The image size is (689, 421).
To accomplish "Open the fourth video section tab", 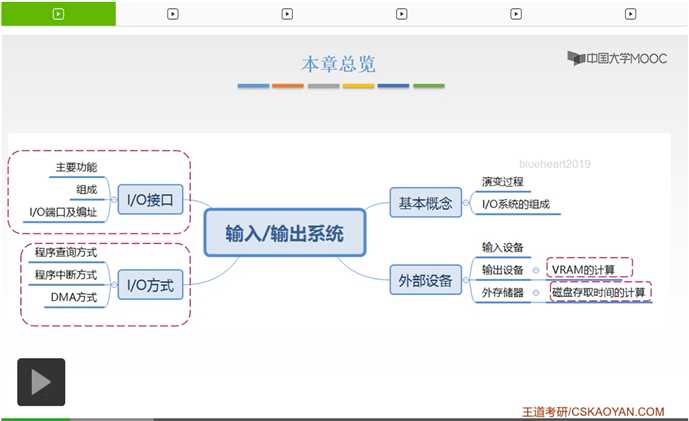I will (x=401, y=14).
